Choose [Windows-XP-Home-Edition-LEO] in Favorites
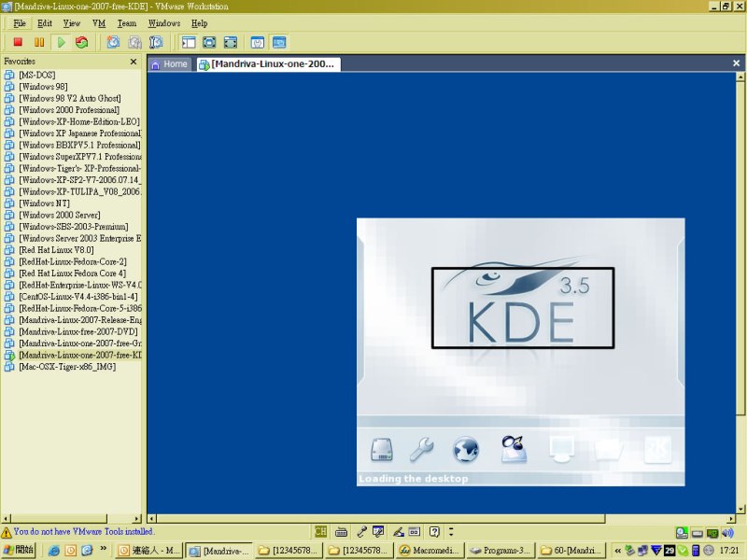 click(79, 122)
